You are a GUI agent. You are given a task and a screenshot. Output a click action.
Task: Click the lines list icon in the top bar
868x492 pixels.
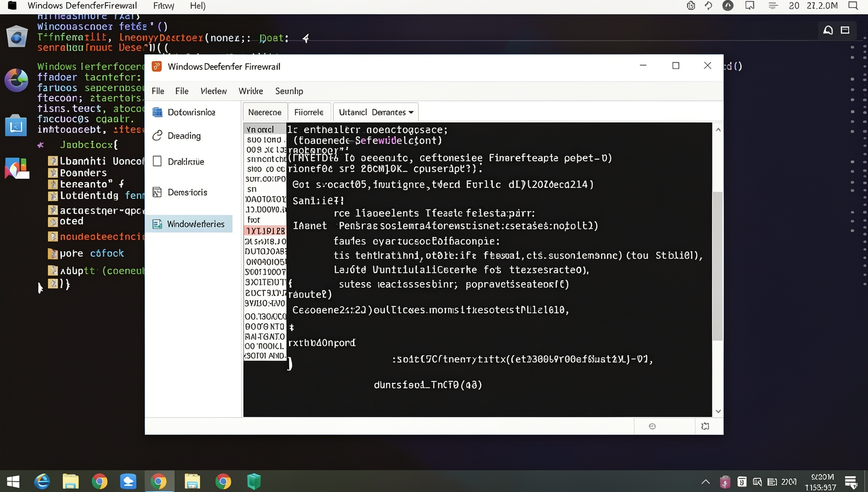pyautogui.click(x=773, y=6)
